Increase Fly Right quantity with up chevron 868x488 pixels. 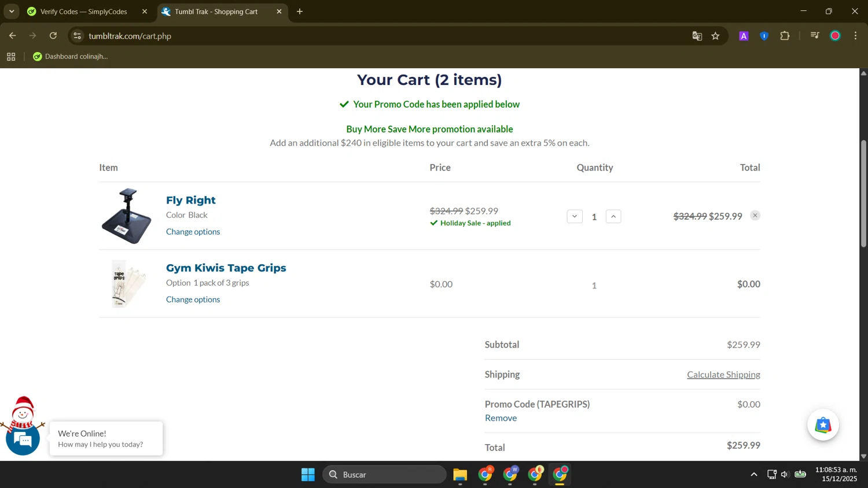(x=613, y=217)
